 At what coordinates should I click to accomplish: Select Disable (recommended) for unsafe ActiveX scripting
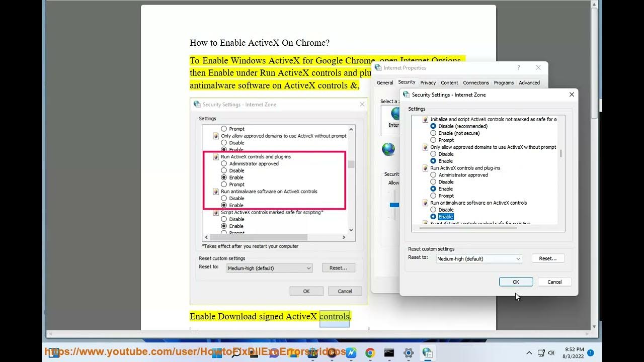pyautogui.click(x=433, y=126)
